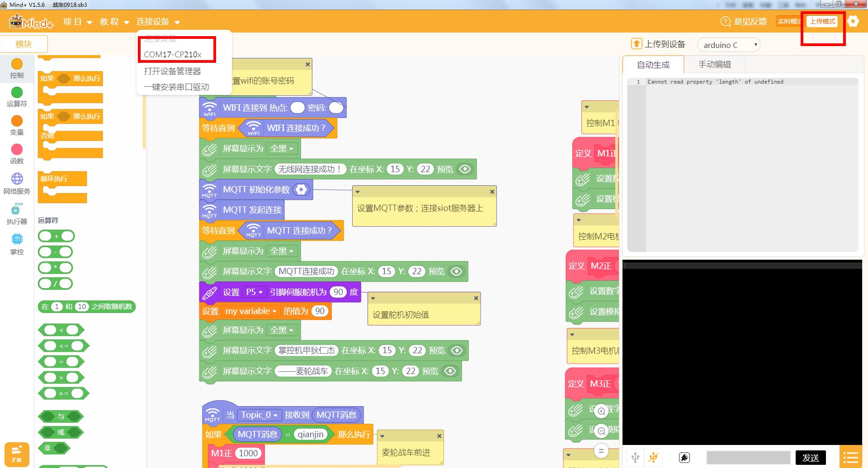Open the MQTT 初始化参数 gear settings

[301, 190]
